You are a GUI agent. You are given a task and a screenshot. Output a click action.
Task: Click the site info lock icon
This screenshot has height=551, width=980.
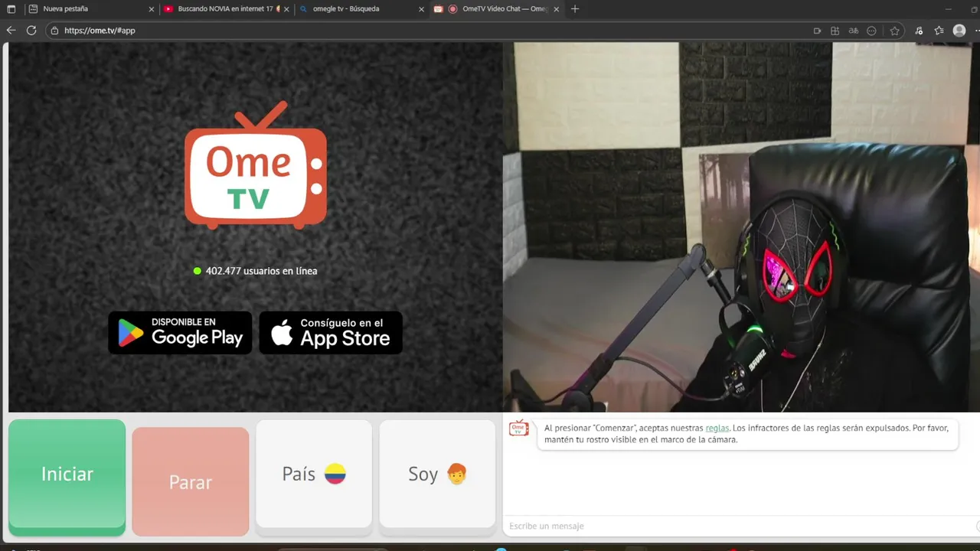point(54,31)
